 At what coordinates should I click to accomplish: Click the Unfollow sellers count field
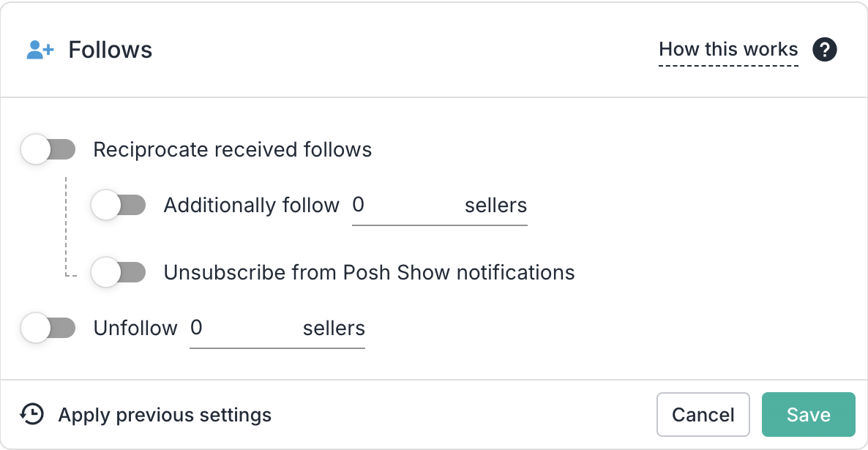242,329
